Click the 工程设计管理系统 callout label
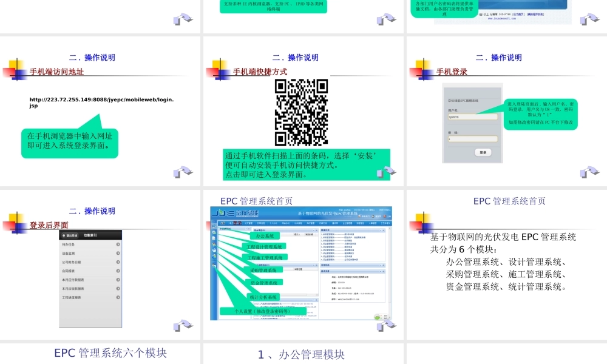Screen dimensions: 607x364 tap(264, 246)
